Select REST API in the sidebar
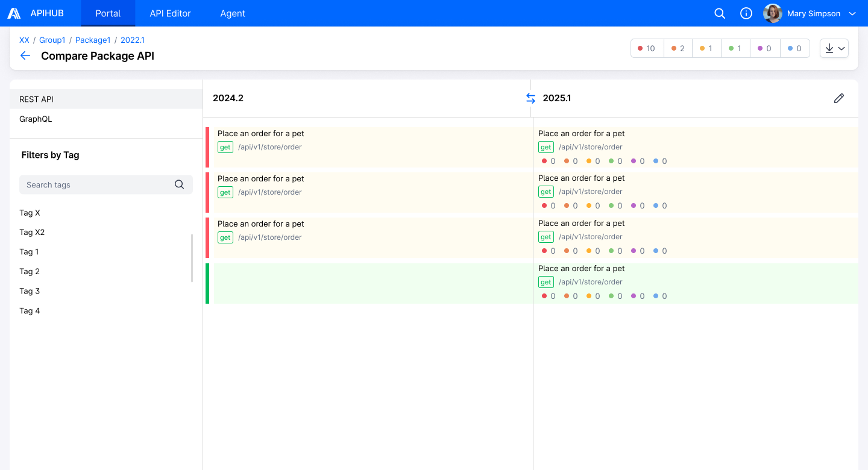The image size is (868, 470). [106, 99]
